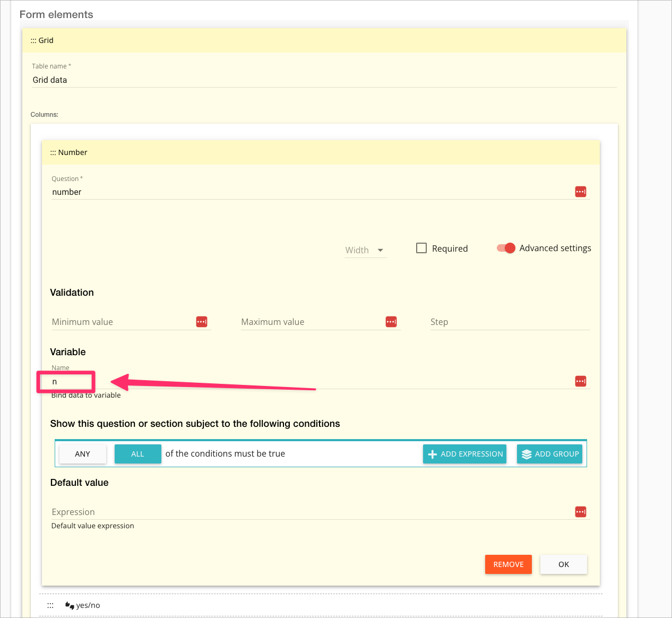
Task: Click the thumbs icon beside yes/no
Action: point(70,605)
